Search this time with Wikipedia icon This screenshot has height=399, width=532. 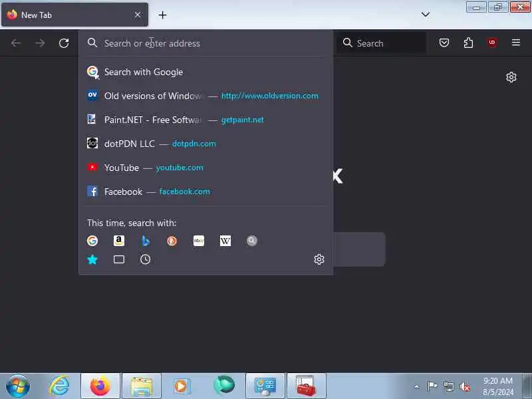[225, 241]
